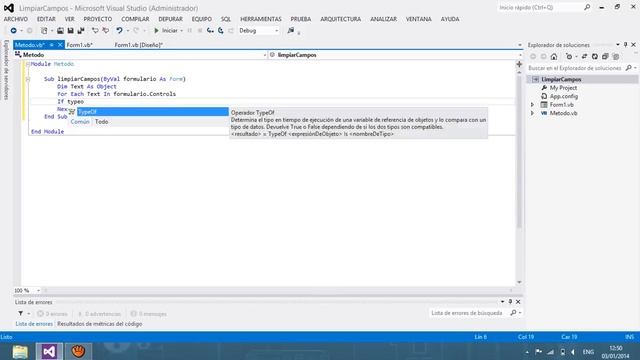
Task: Click the New Project toolbar icon
Action: pyautogui.click(x=44, y=31)
